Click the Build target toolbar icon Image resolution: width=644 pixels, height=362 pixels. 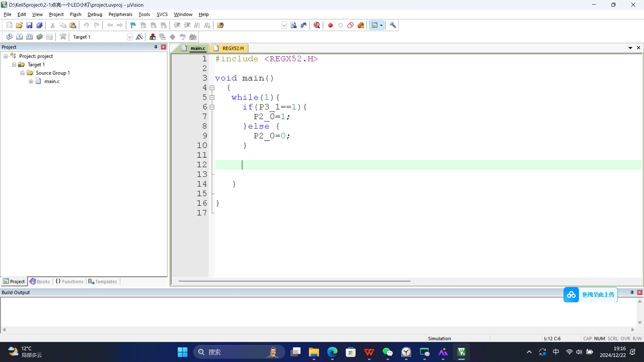(x=19, y=37)
